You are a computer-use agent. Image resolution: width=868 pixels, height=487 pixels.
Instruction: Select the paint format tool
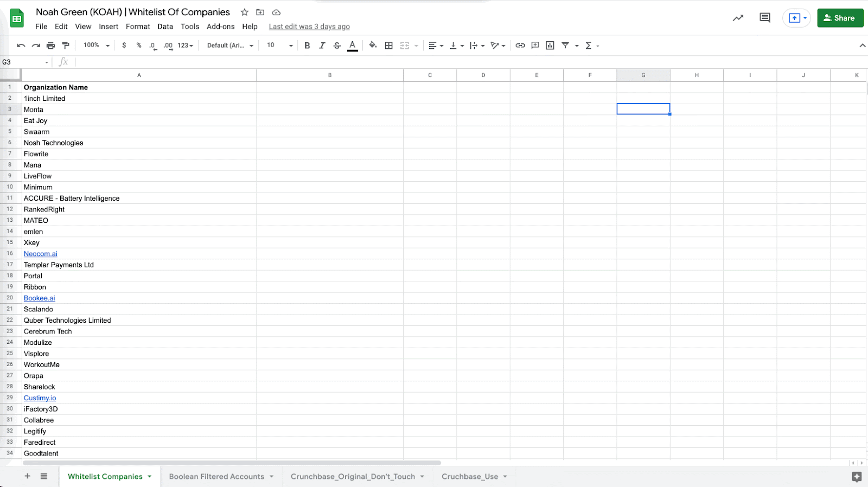tap(66, 46)
